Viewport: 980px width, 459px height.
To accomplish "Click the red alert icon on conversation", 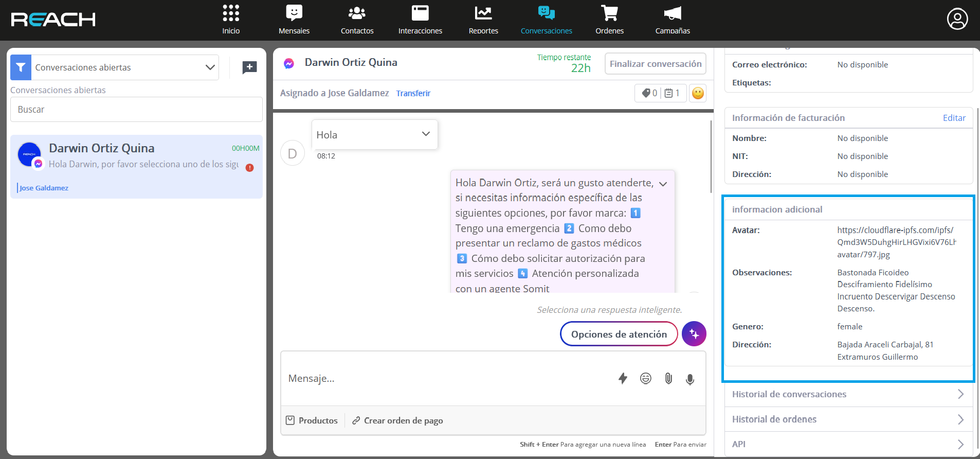I will click(x=250, y=168).
